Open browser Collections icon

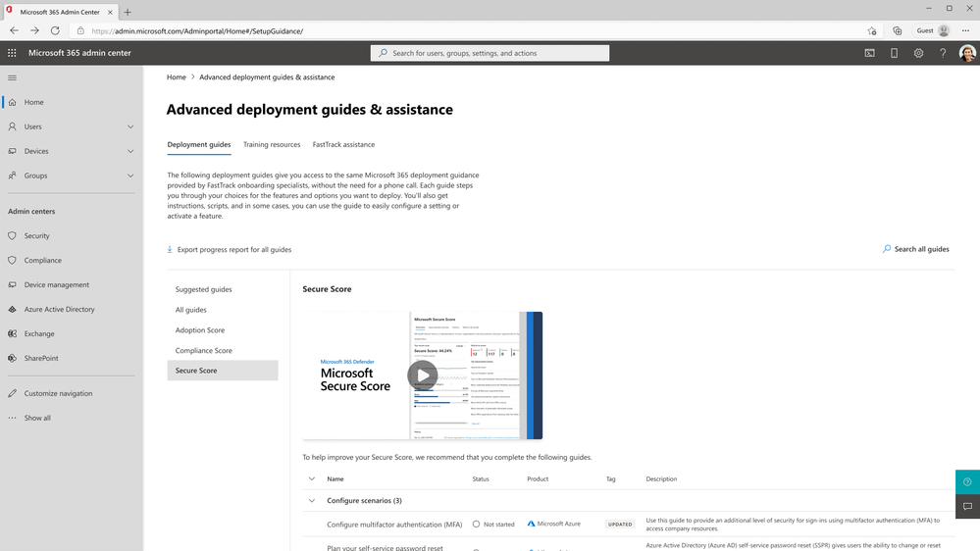(x=897, y=30)
